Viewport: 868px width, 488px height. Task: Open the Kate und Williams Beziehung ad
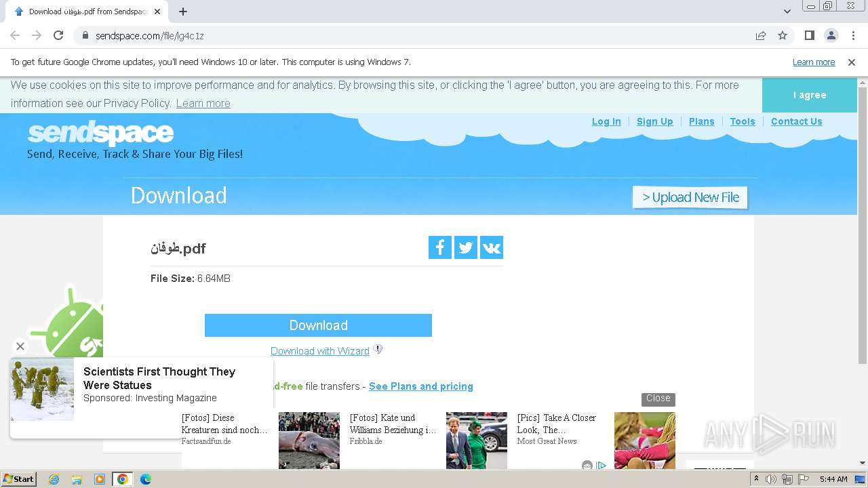393,424
